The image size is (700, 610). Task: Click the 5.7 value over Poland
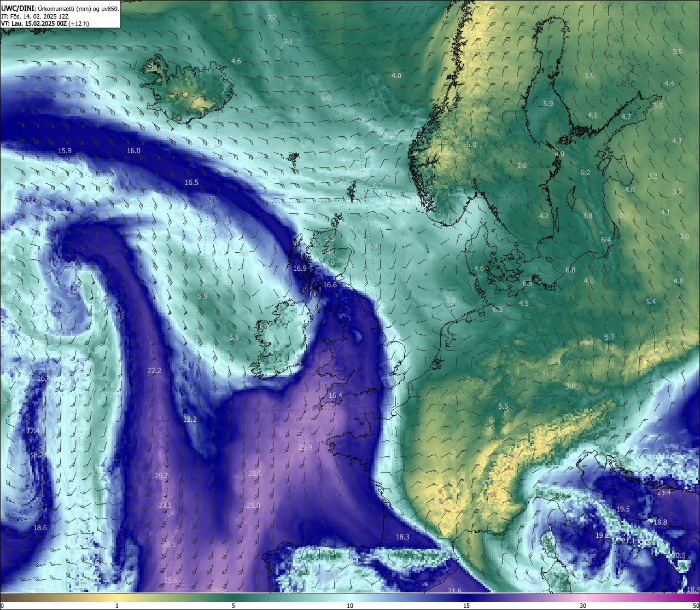point(610,338)
